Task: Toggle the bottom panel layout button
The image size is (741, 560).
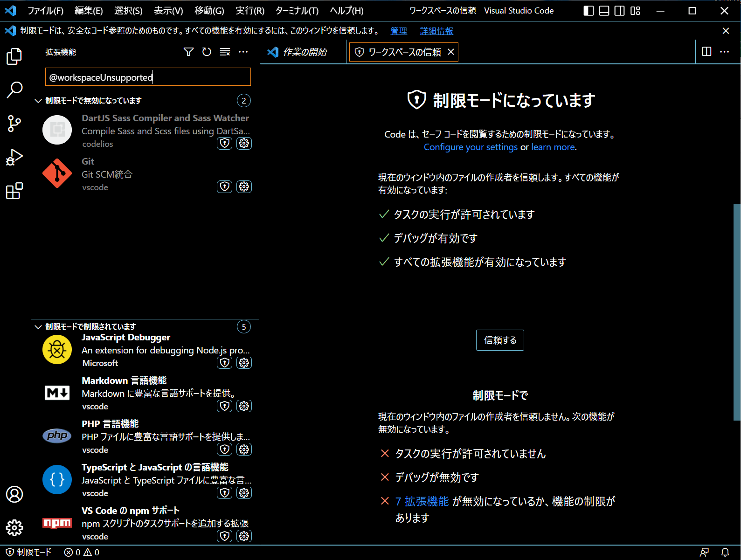Action: [x=604, y=11]
